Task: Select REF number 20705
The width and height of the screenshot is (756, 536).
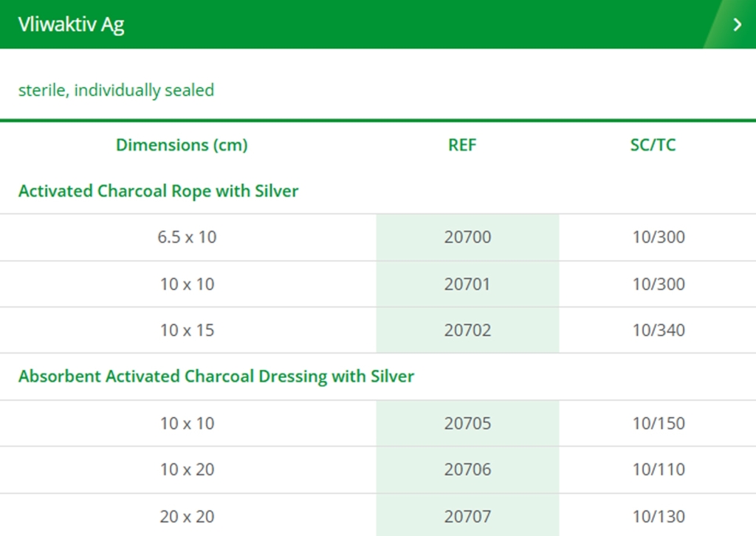Action: coord(467,423)
